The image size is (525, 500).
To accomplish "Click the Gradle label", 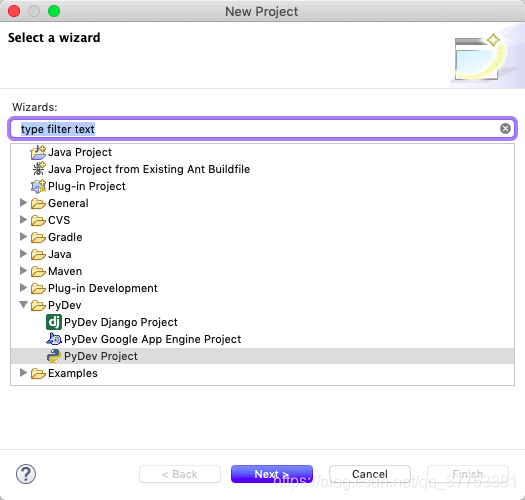I will pyautogui.click(x=65, y=237).
